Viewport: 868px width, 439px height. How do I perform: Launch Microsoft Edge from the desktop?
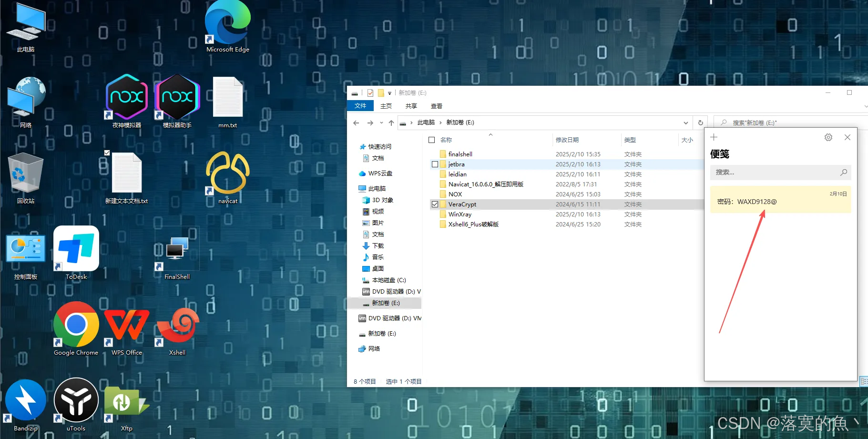228,27
